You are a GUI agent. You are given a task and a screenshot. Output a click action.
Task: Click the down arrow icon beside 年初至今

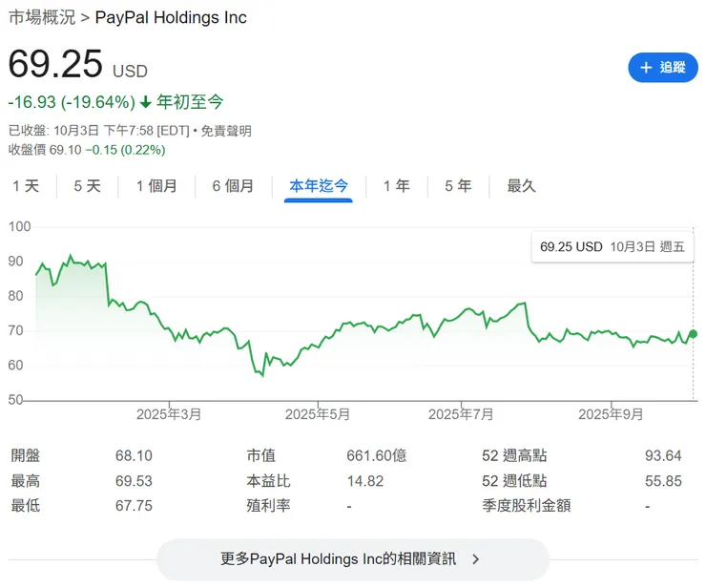[145, 102]
